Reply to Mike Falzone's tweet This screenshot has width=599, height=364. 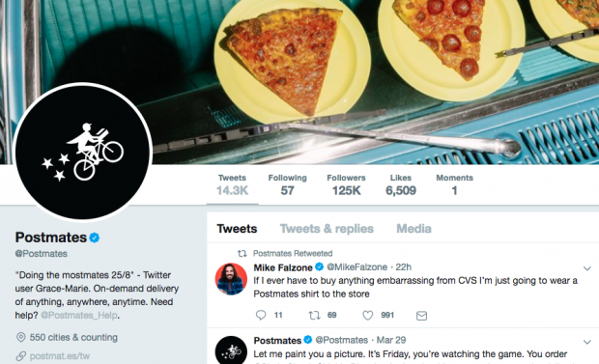click(x=261, y=315)
